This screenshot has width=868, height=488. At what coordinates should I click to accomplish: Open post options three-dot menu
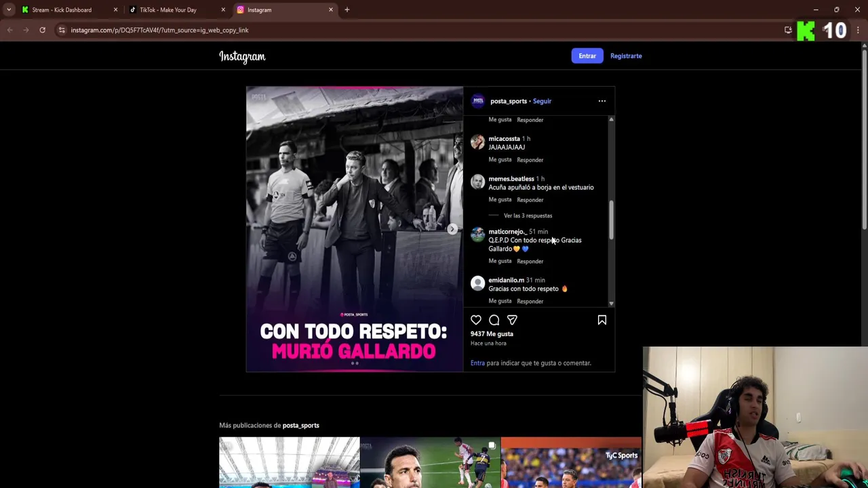601,101
